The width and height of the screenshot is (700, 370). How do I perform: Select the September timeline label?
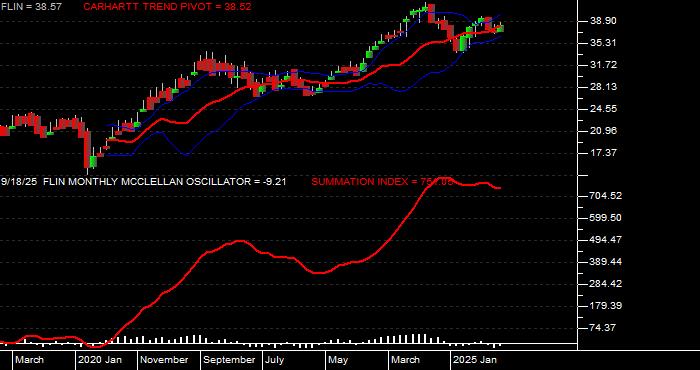229,360
